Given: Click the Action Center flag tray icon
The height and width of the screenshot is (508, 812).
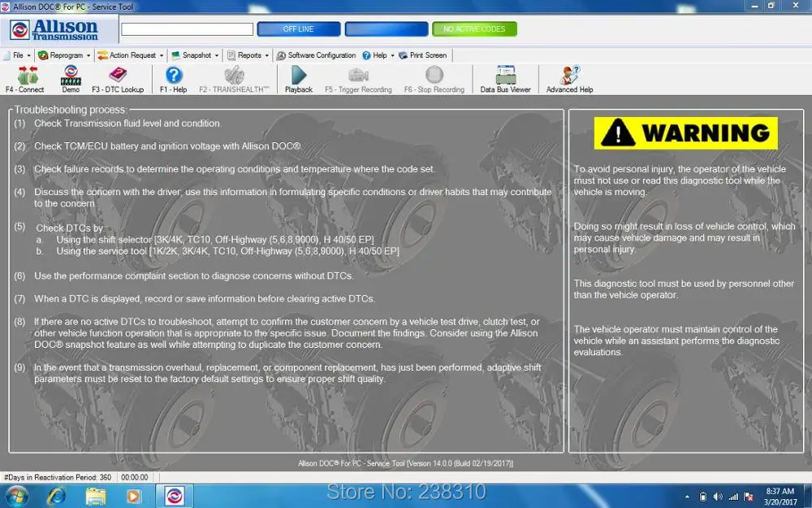Looking at the screenshot, I should (749, 497).
